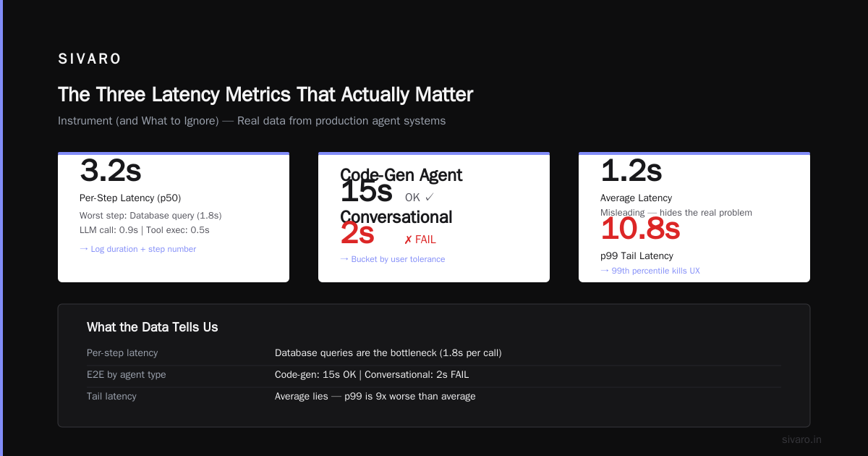The image size is (868, 456).
Task: Select the 'Average Latency' label
Action: (x=637, y=198)
